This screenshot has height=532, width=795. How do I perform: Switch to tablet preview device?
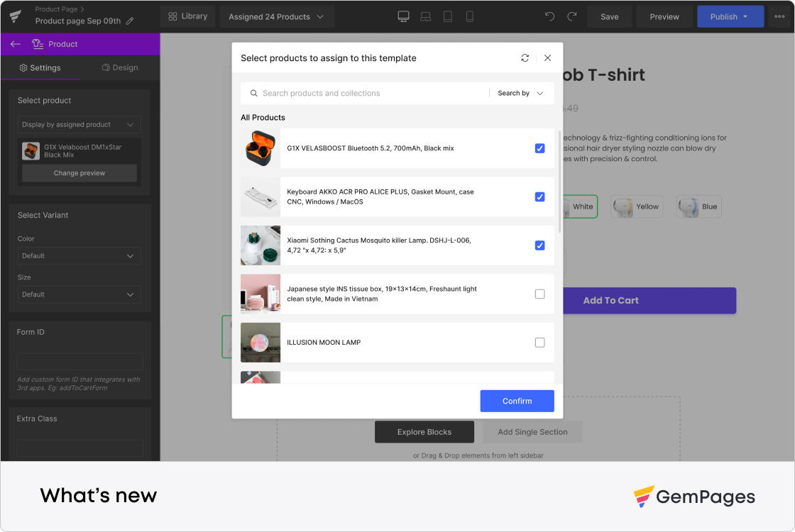(448, 17)
